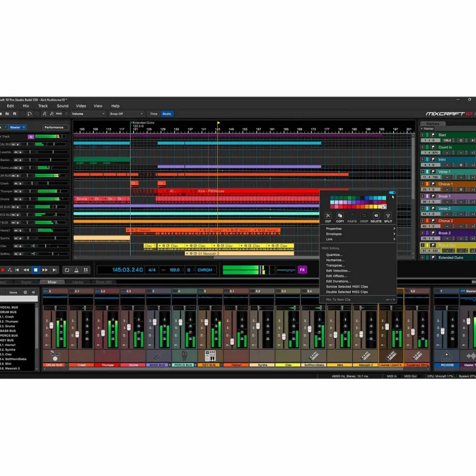Click the purple fx button on Master Track
This screenshot has width=476, height=476.
tap(30, 136)
